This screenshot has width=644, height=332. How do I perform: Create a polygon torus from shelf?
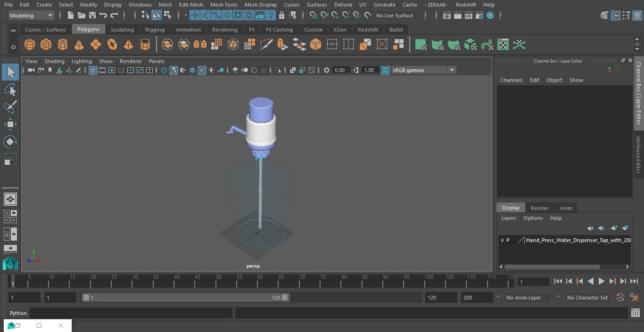click(x=112, y=45)
